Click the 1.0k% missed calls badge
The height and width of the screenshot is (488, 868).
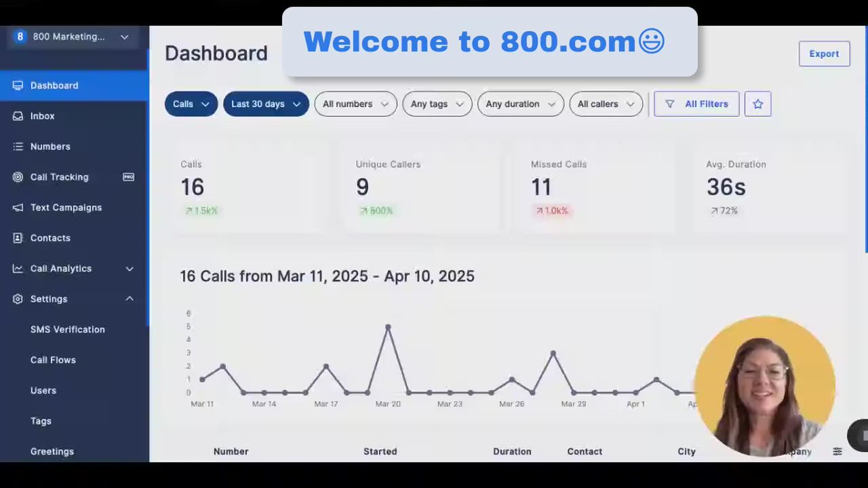coord(551,211)
